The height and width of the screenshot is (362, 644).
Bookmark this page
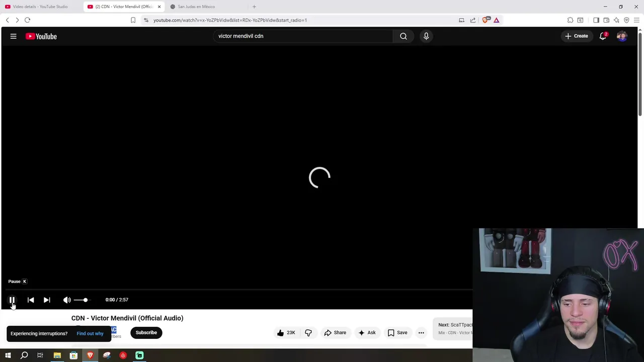click(133, 20)
